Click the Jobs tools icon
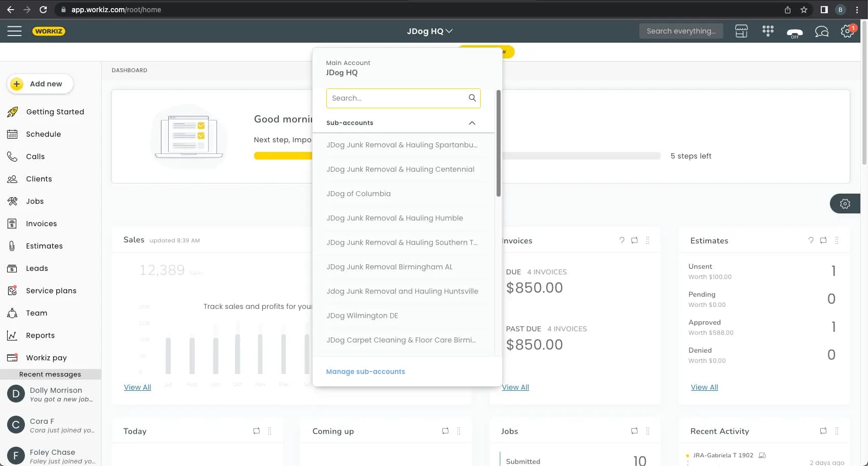 click(x=12, y=201)
